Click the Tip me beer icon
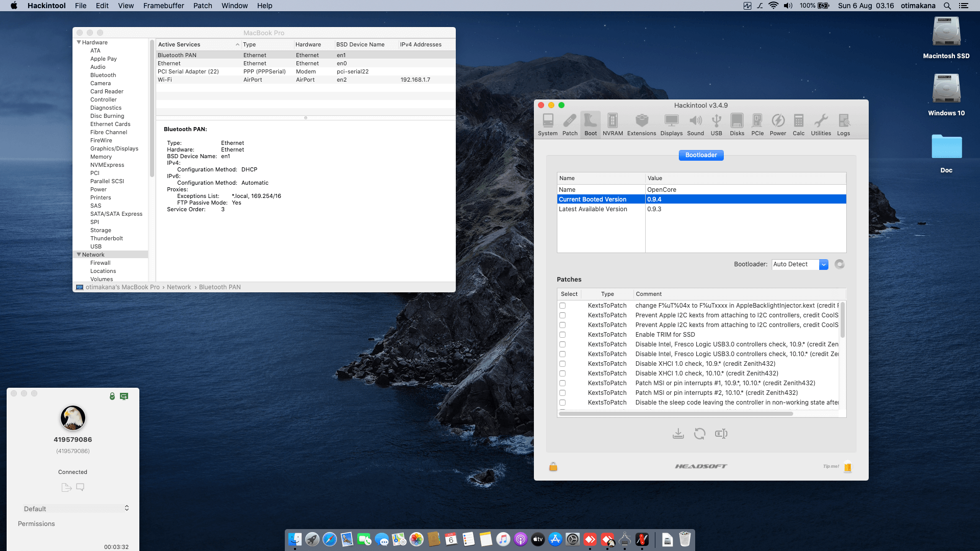This screenshot has height=551, width=980. 848,466
